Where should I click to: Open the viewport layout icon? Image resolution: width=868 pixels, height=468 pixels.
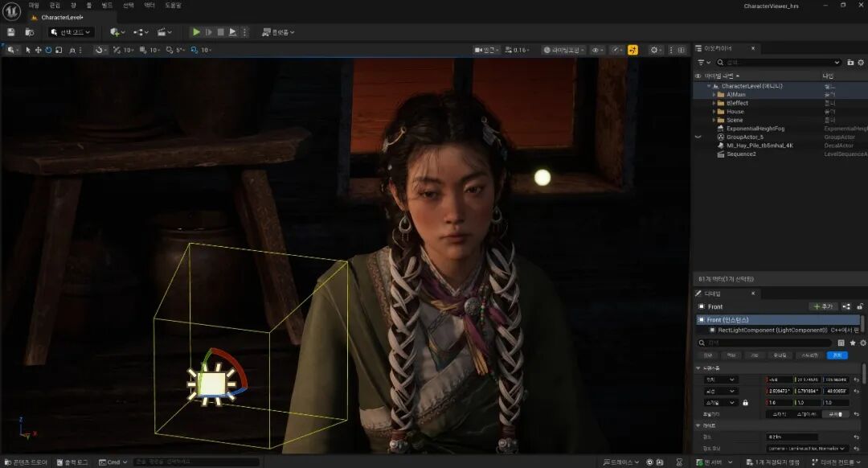(x=682, y=50)
